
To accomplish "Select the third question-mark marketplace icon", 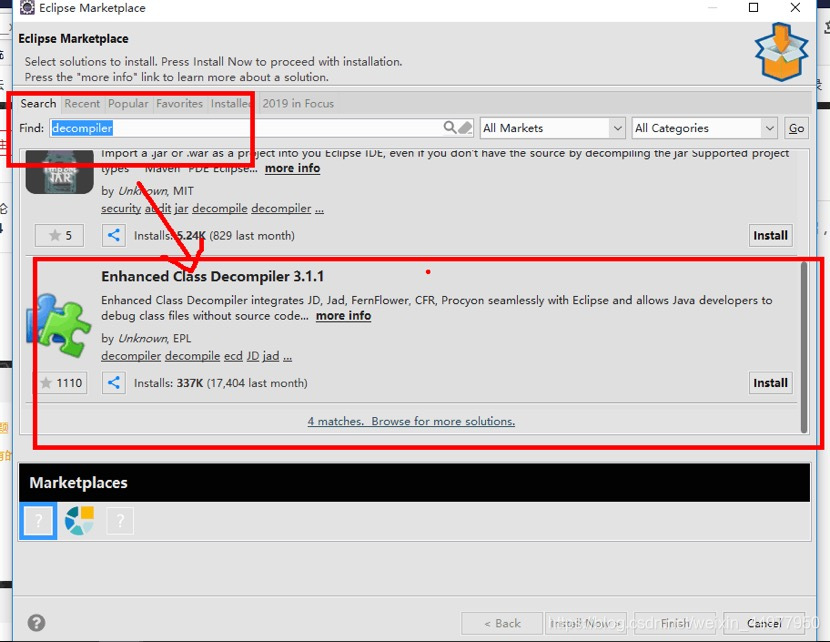I will [120, 521].
